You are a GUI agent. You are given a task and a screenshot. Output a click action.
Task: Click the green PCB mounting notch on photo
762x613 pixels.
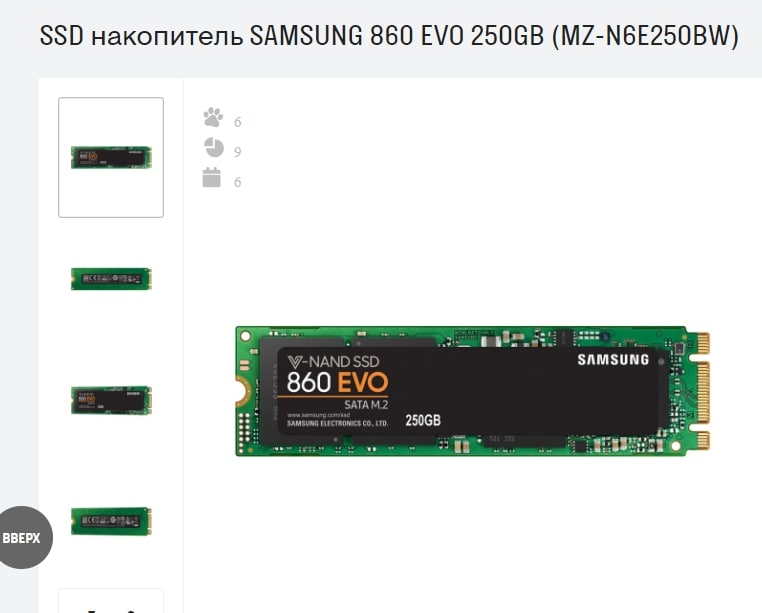tap(244, 391)
